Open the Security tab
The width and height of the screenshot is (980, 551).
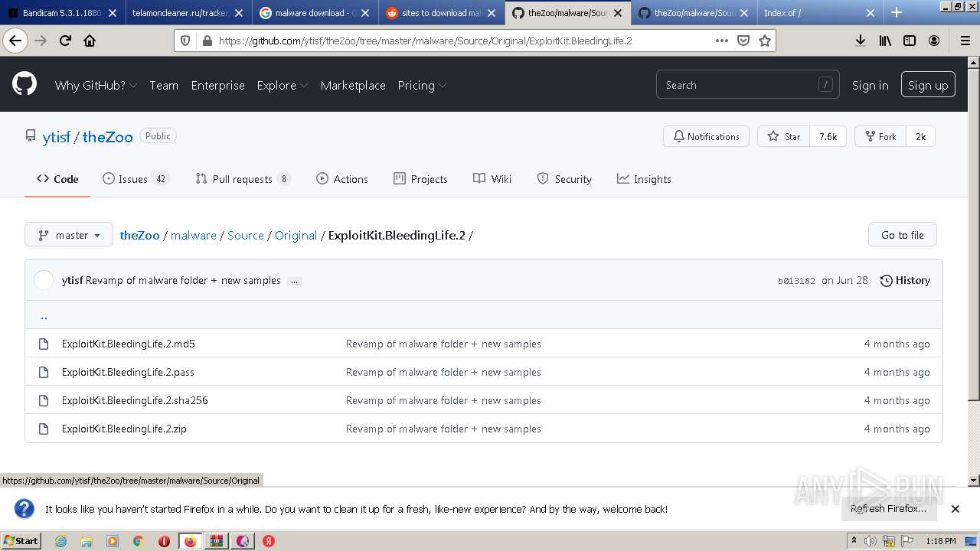tap(564, 179)
